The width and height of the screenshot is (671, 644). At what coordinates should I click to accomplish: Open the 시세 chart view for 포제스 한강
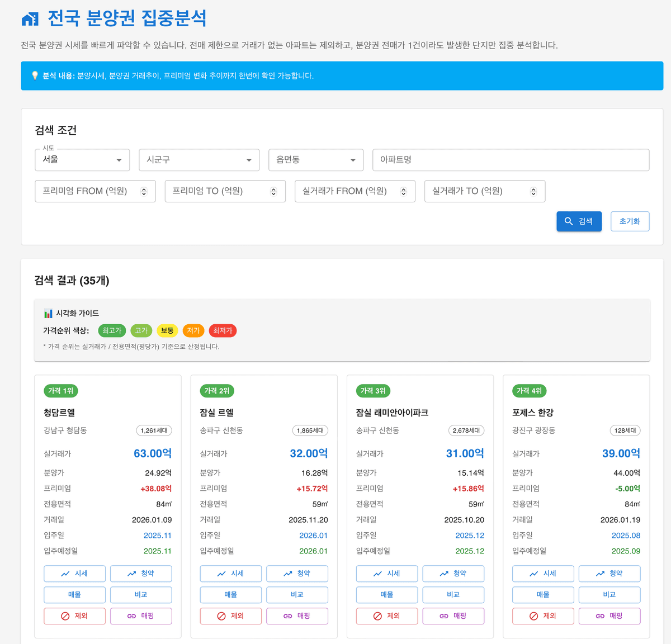543,573
